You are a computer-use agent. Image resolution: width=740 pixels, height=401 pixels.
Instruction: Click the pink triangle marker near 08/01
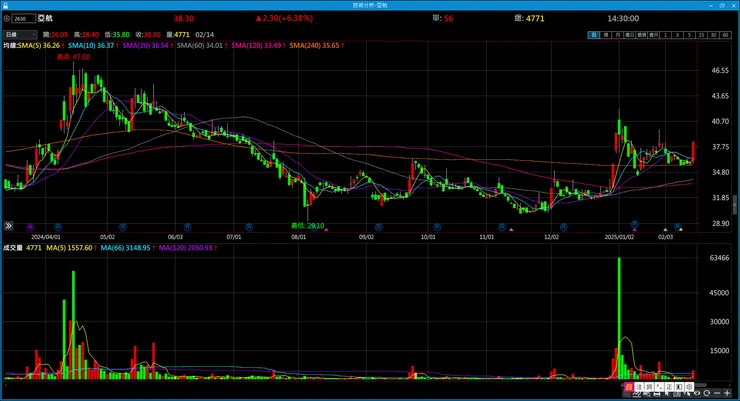pos(326,230)
